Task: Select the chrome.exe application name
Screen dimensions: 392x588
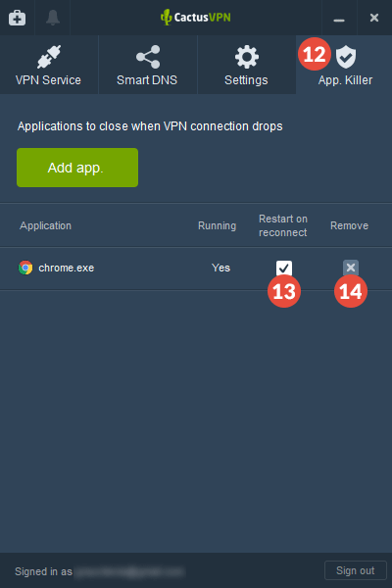Action: click(x=67, y=268)
